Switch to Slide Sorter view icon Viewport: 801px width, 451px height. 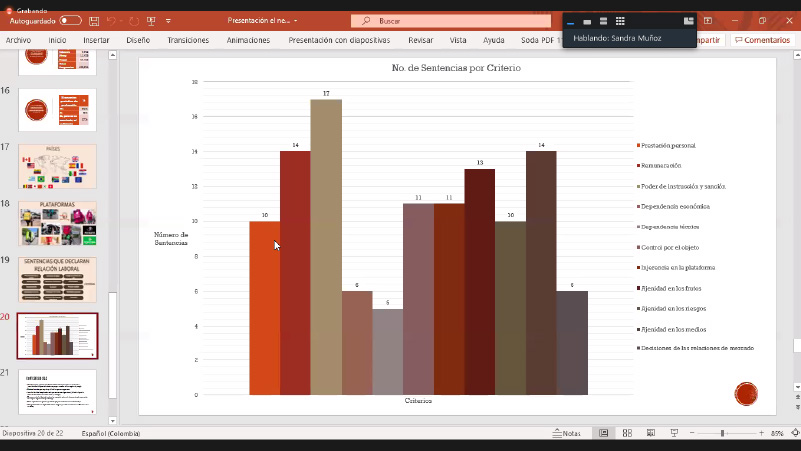click(x=627, y=433)
